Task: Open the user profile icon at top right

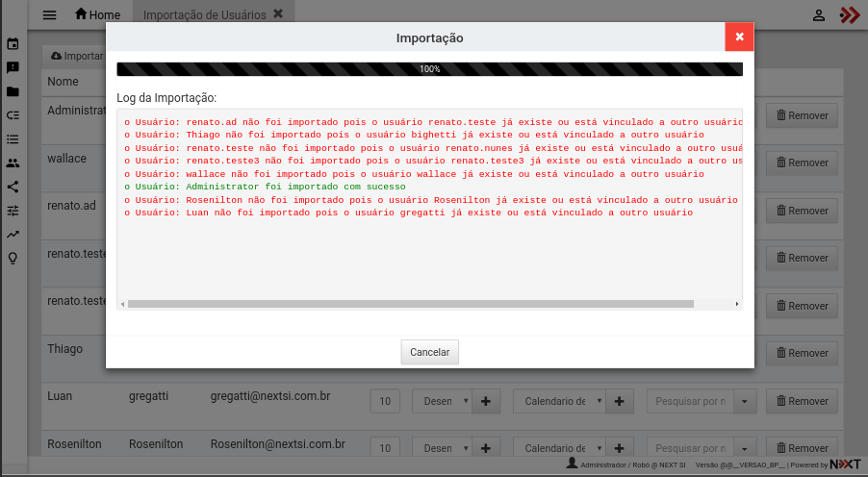Action: pyautogui.click(x=819, y=15)
